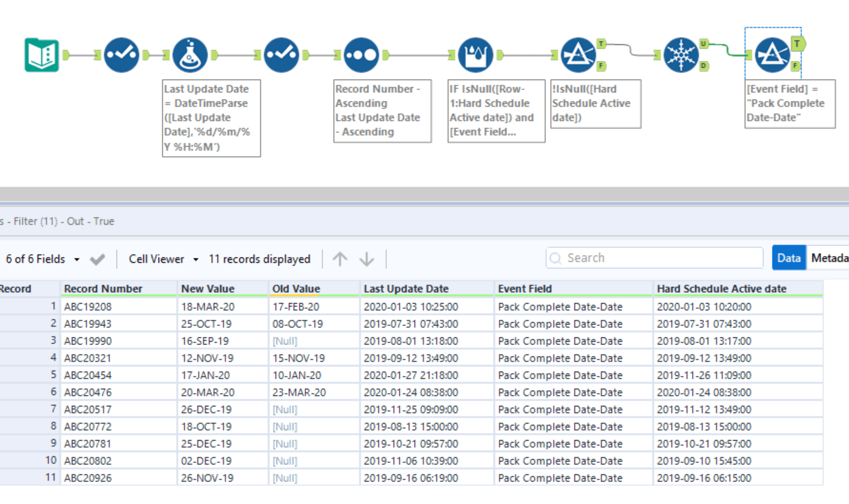Click the U output anchor of the Unique tool
849x504 pixels.
click(x=703, y=44)
